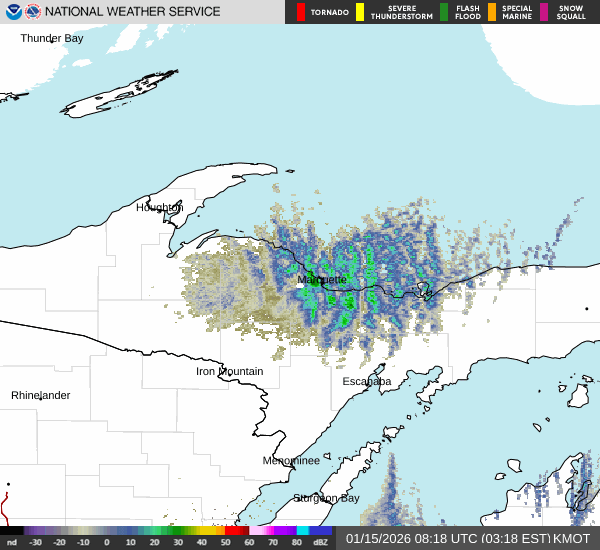600x550 pixels.
Task: Click the red Tornado legend swatch
Action: (301, 12)
